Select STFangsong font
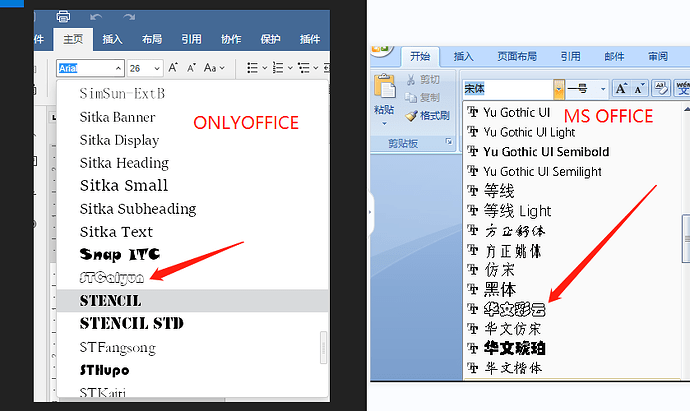The width and height of the screenshot is (690, 411). 193,347
